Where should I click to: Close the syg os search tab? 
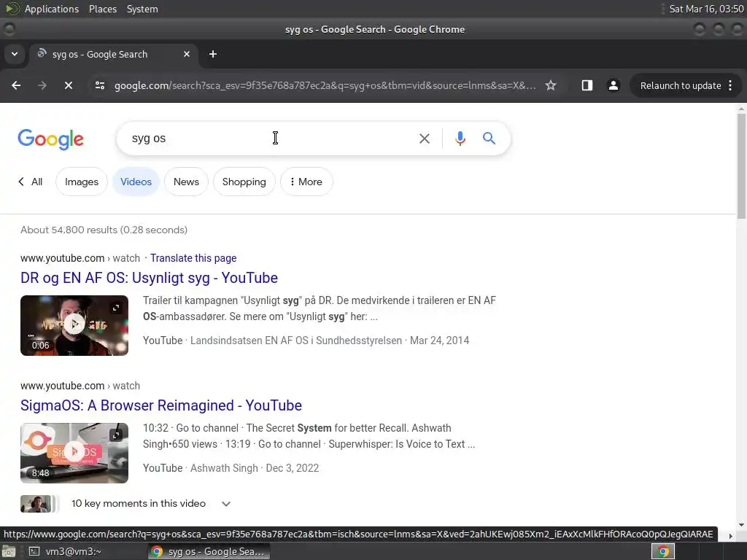tap(187, 54)
